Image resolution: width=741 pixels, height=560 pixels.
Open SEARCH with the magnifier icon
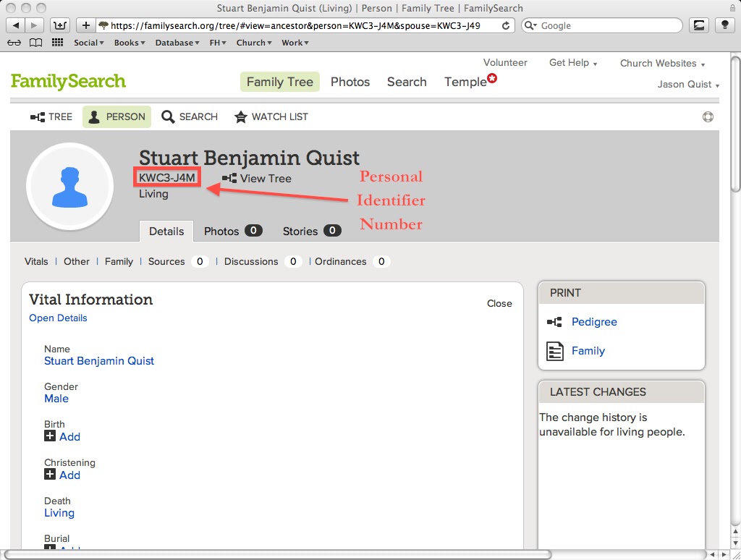click(x=190, y=116)
